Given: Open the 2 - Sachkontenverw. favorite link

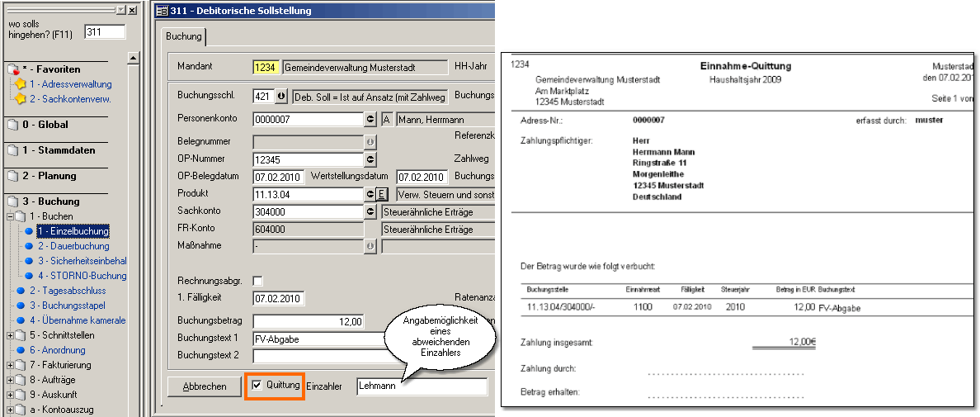Looking at the screenshot, I should click(70, 99).
